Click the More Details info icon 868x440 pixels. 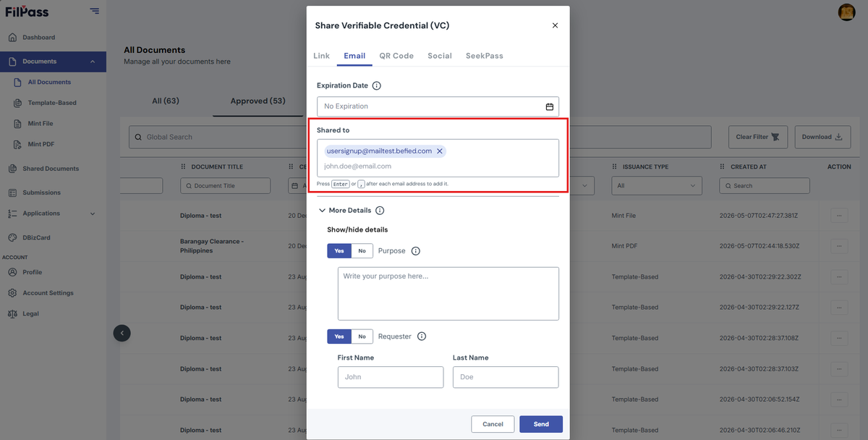(380, 211)
